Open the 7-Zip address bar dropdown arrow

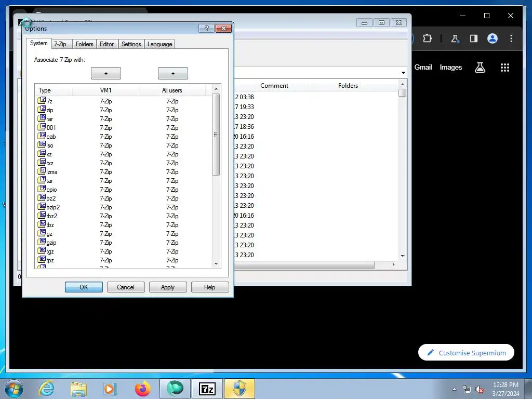(403, 73)
